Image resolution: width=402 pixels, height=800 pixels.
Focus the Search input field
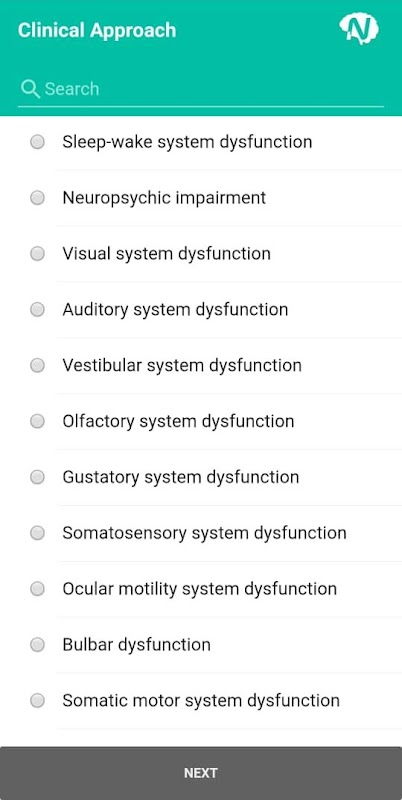200,89
